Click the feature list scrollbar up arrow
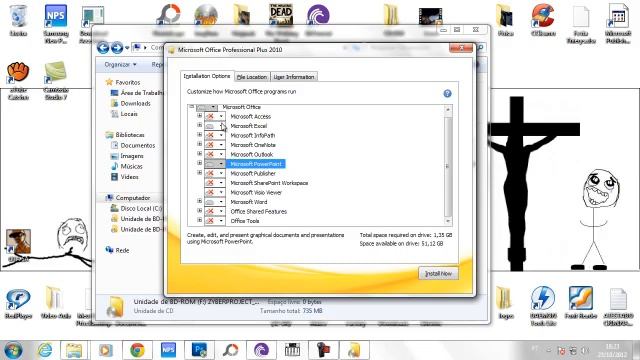Screen dimensions: 640x360 point(448,110)
